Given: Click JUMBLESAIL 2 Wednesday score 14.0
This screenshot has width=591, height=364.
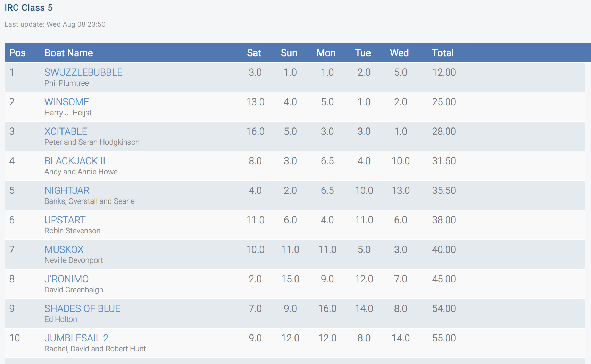Looking at the screenshot, I should point(401,338).
